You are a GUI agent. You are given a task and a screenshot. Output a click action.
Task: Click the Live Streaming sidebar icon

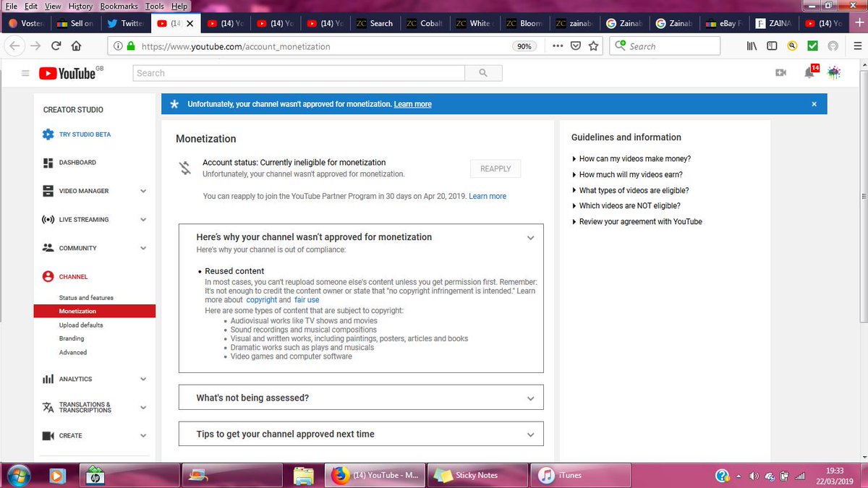click(48, 219)
